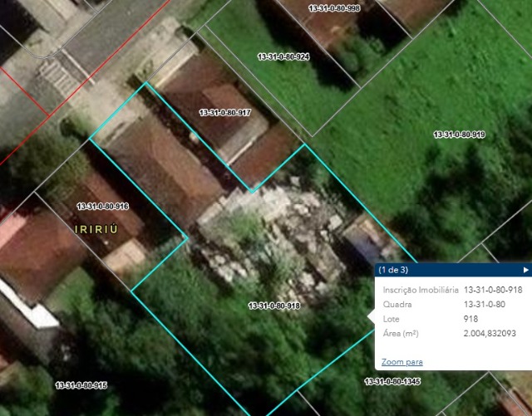Click the IRIRIÚ neighborhood label
This screenshot has height=416, width=532.
pos(96,229)
